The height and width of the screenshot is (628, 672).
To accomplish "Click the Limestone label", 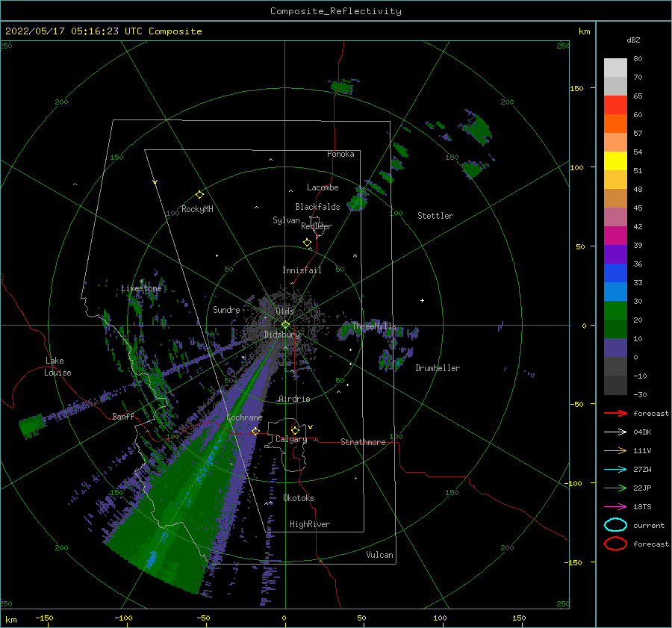I will point(141,288).
